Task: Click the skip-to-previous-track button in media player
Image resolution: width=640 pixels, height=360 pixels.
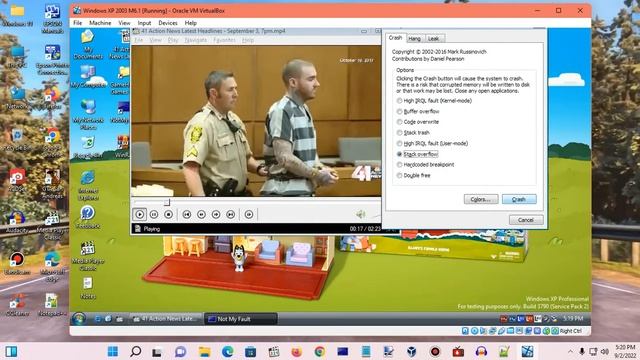Action: coord(187,214)
